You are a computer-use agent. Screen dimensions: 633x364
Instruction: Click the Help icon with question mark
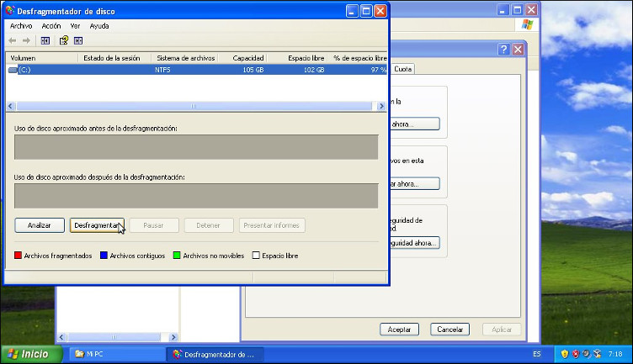pos(63,40)
